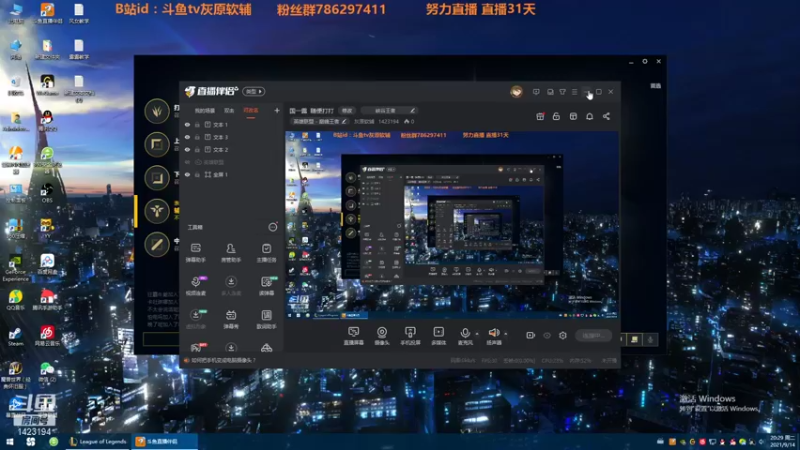Add a 直播屏幕 screen capture source

354,336
